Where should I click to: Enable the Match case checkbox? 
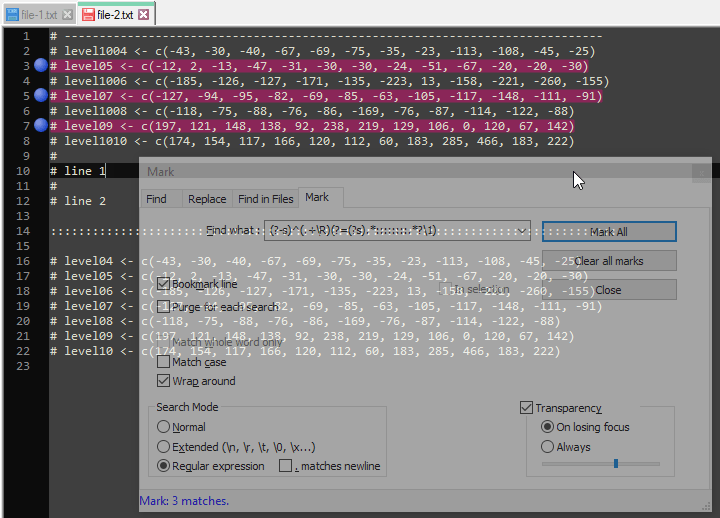[163, 362]
